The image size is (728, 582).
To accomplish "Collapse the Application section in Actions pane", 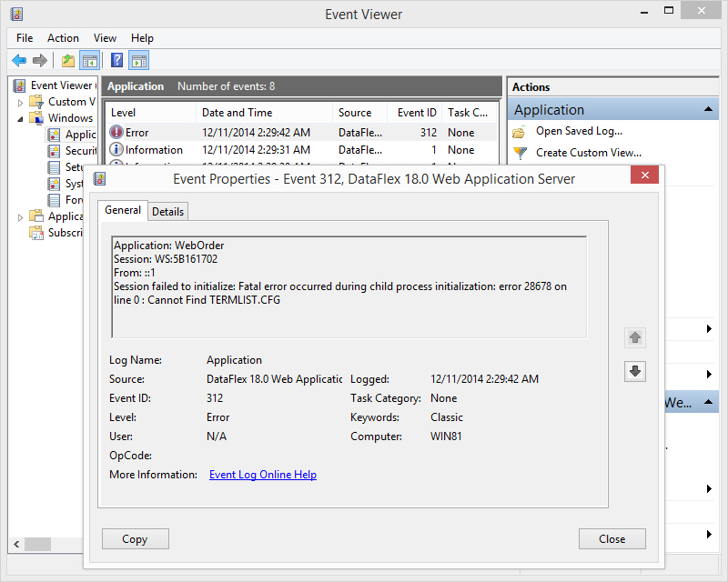I will [x=708, y=109].
